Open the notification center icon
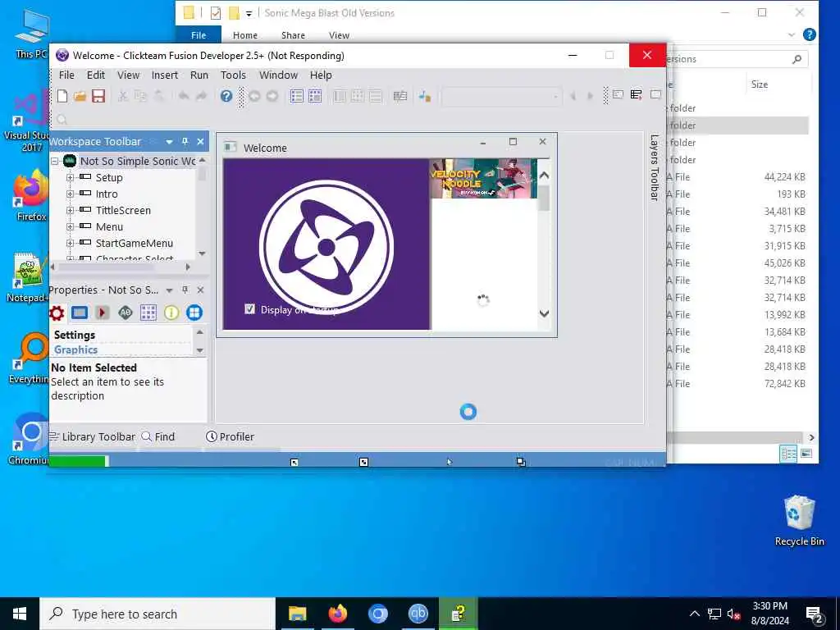The height and width of the screenshot is (630, 840). (814, 614)
